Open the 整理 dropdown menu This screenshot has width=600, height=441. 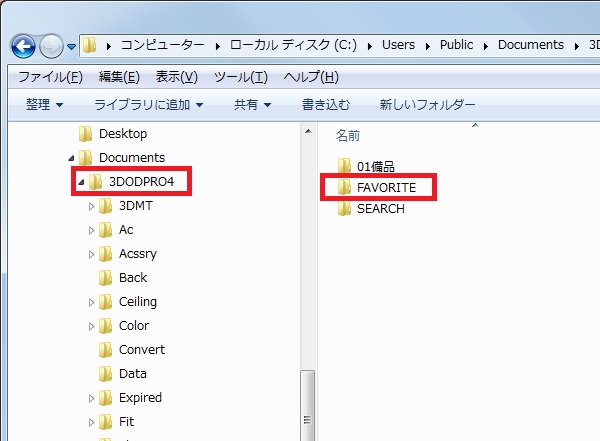tap(44, 104)
